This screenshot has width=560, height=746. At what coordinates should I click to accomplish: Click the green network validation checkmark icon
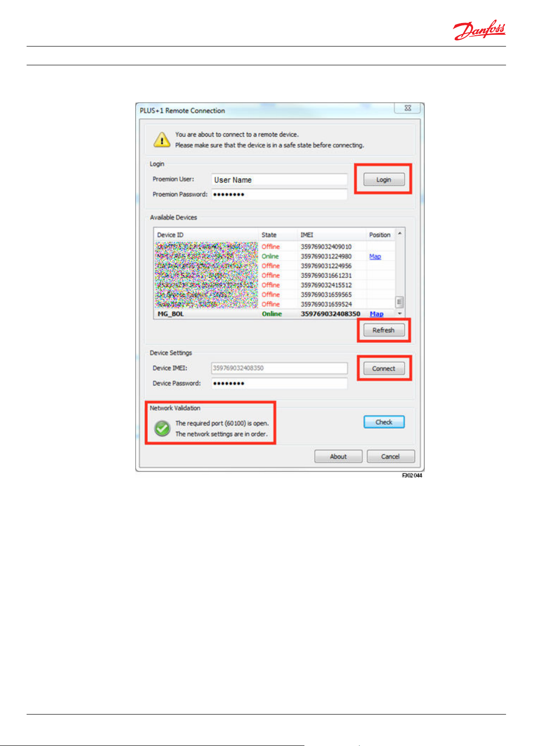(x=163, y=428)
